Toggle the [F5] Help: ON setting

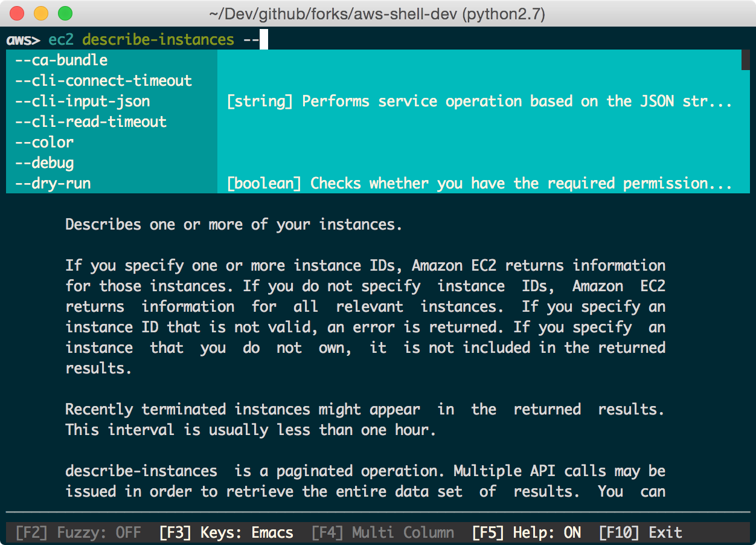click(527, 532)
